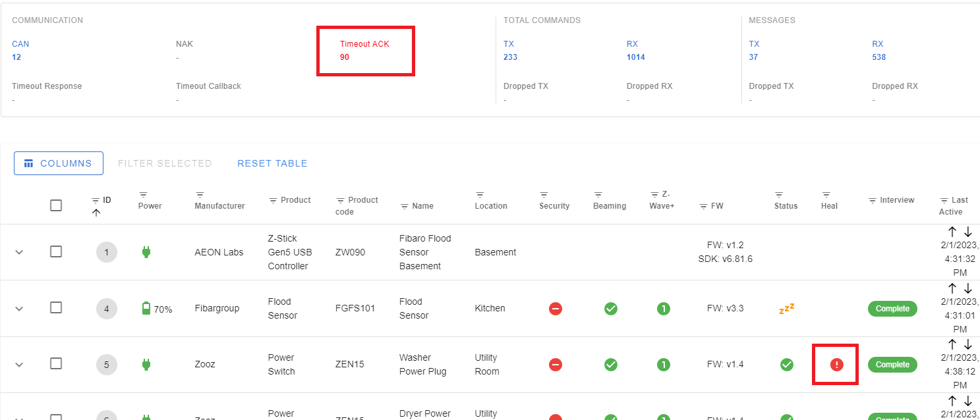The height and width of the screenshot is (420, 980).
Task: Click the green status checkmark for node 5
Action: 786,363
